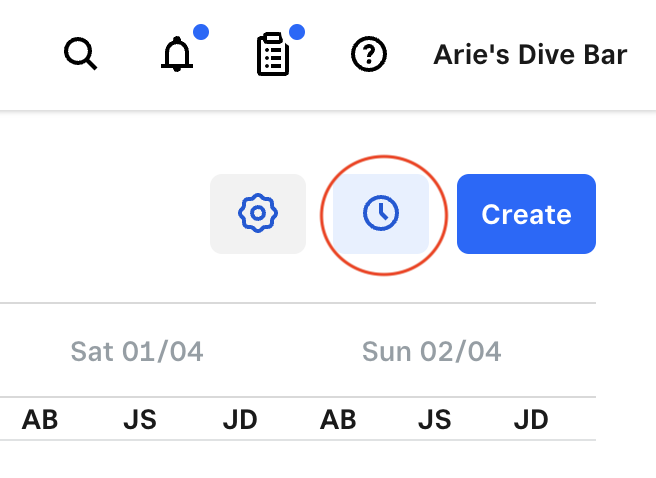Open the help question mark icon

(369, 54)
